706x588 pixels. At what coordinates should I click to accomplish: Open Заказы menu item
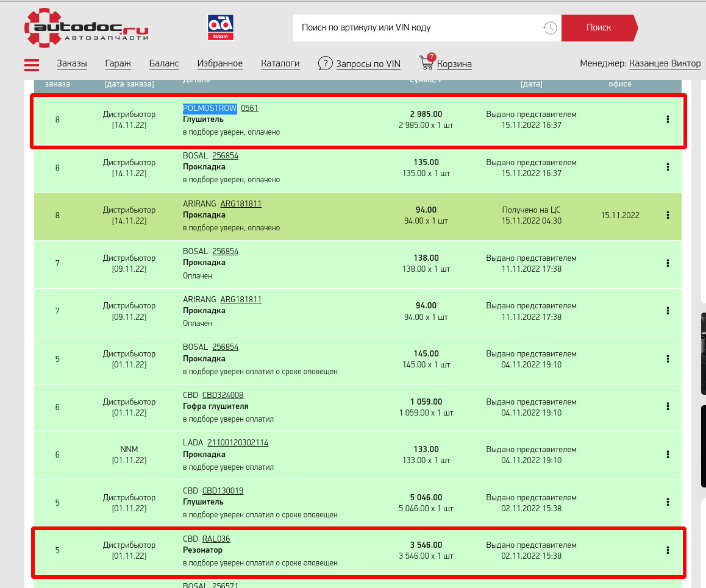(x=71, y=63)
